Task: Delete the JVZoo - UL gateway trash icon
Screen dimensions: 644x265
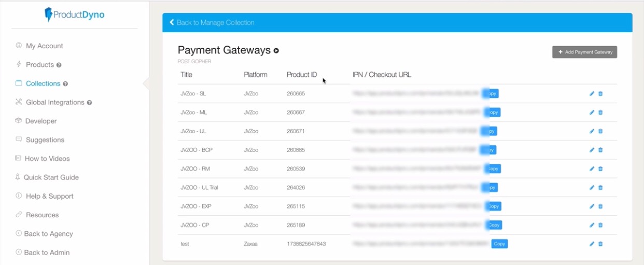Action: pyautogui.click(x=600, y=131)
